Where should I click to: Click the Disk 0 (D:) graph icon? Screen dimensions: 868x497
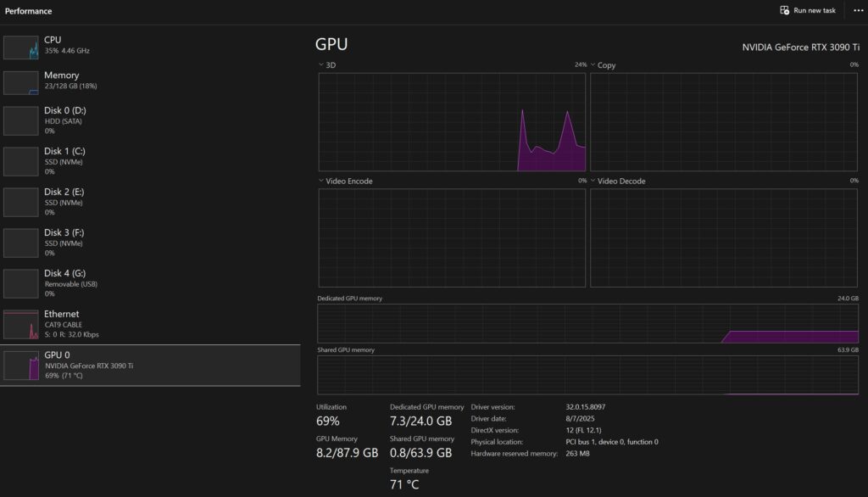pos(21,120)
